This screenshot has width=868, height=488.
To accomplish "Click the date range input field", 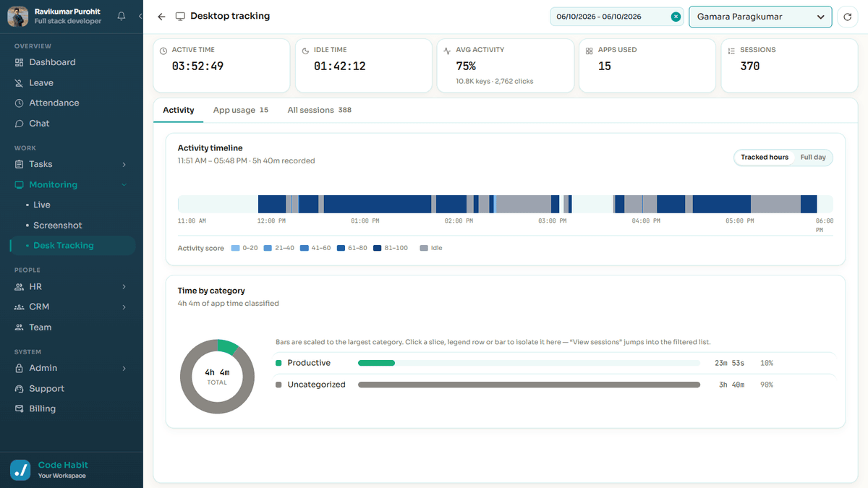I will [x=616, y=17].
